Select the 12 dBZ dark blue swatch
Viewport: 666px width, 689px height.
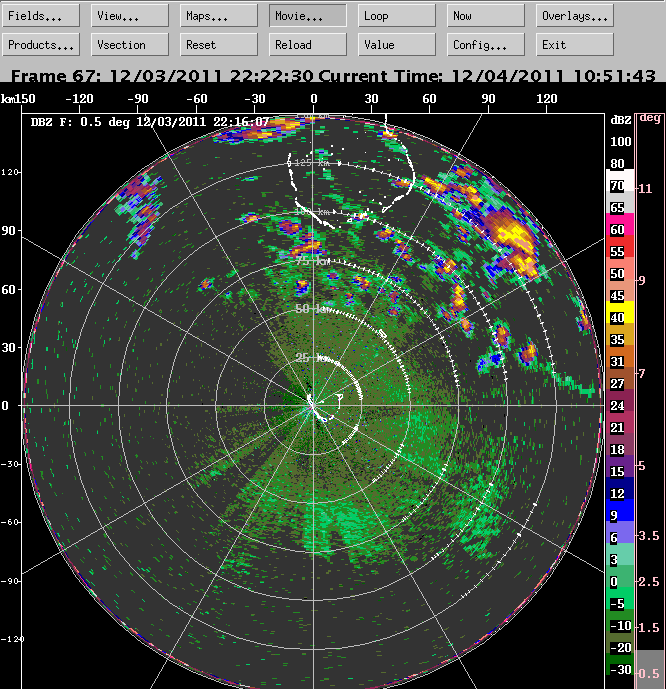(x=620, y=488)
